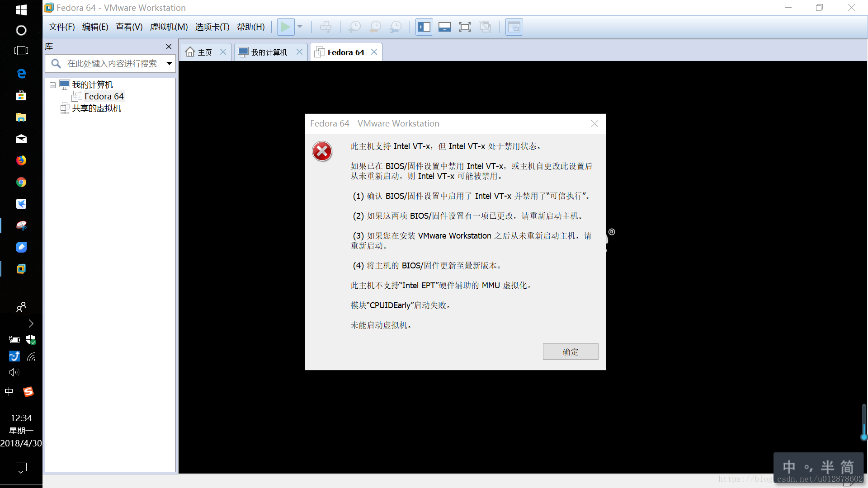Collapse the 我的计算机 tree node

52,85
